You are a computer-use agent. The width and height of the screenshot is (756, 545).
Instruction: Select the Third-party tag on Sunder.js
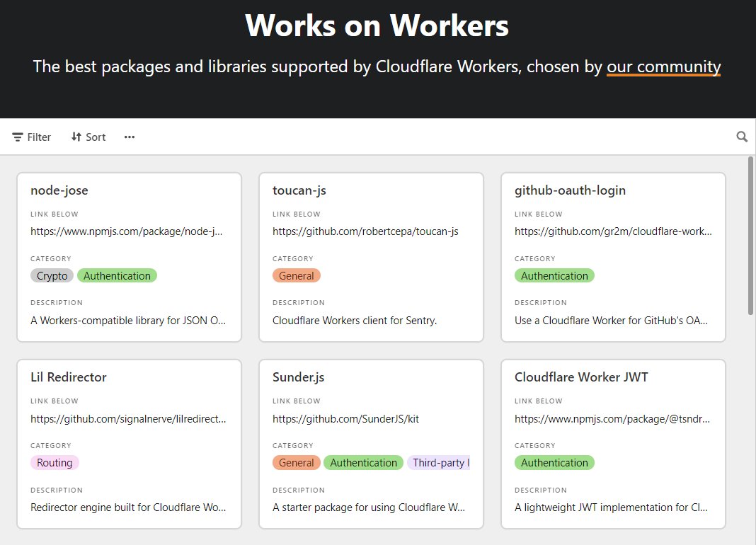point(438,462)
